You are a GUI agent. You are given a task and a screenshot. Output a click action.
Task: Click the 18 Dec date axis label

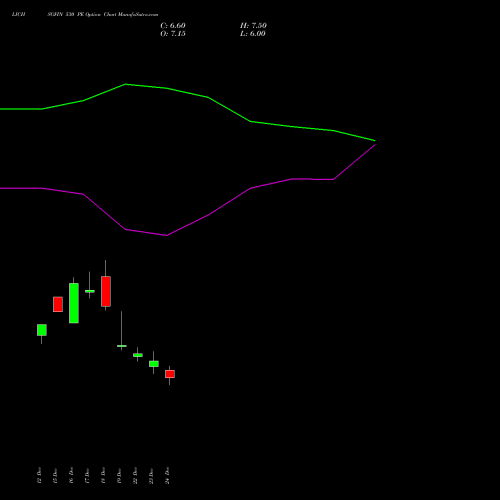103,476
